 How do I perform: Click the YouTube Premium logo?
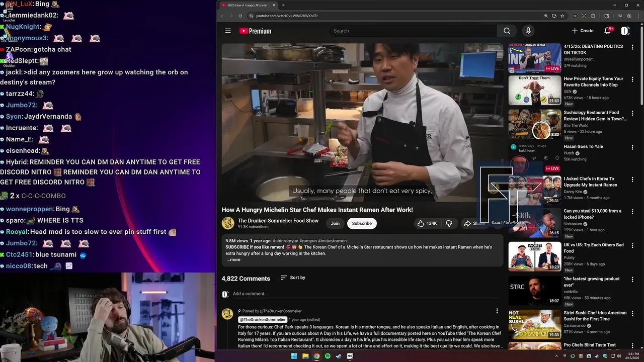[x=255, y=31]
